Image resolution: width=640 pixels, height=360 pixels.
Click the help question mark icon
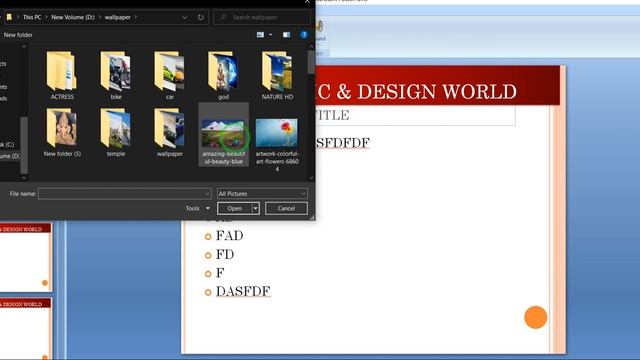[304, 35]
